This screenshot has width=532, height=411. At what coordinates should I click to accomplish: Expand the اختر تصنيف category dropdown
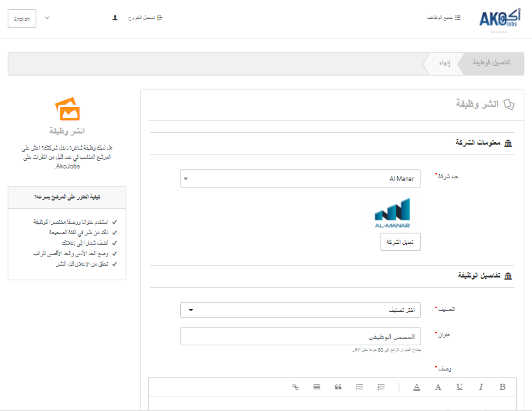point(301,310)
